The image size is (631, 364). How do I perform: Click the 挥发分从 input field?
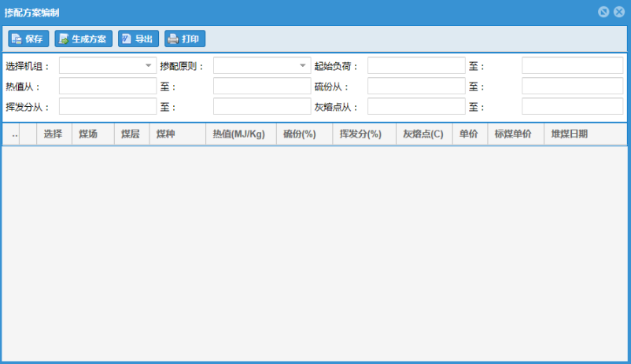tap(108, 107)
